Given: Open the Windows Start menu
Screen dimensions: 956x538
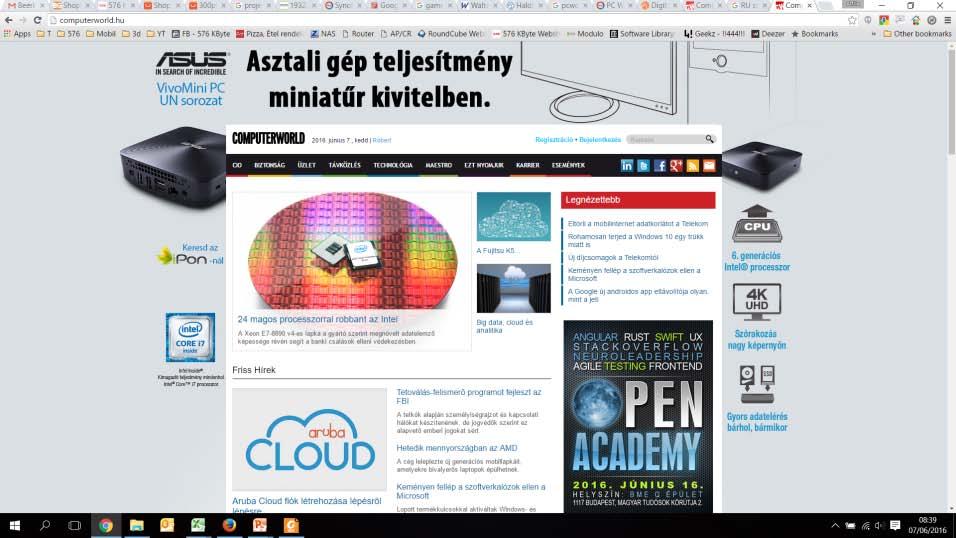Looking at the screenshot, I should pos(15,525).
